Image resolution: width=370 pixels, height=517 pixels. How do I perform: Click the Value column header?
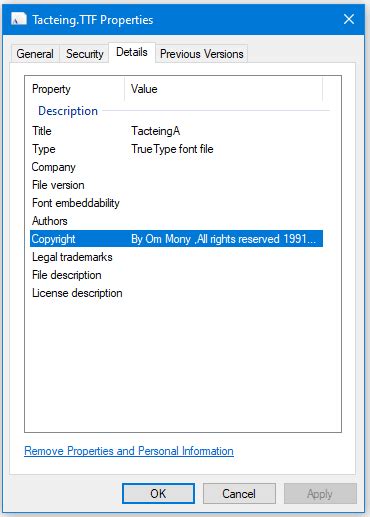(223, 89)
